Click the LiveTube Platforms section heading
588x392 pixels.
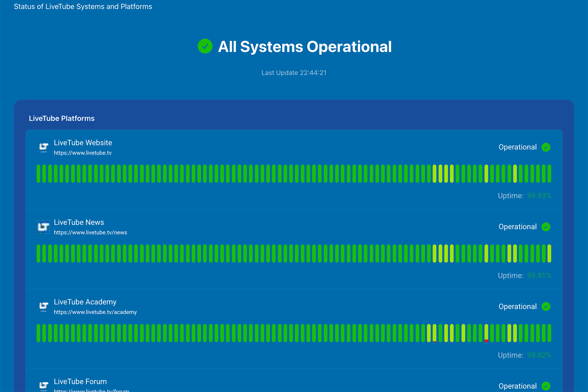62,119
